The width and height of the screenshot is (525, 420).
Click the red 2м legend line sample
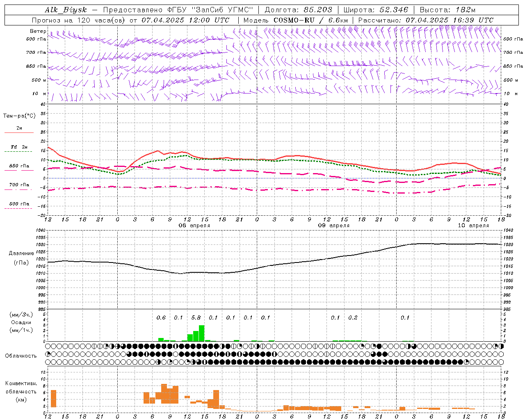(x=19, y=133)
